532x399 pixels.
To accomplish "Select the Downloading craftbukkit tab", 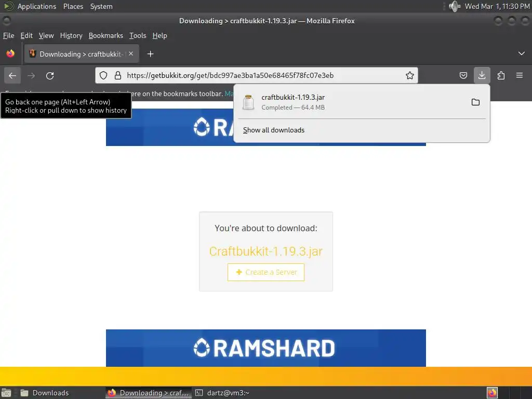I will point(82,54).
